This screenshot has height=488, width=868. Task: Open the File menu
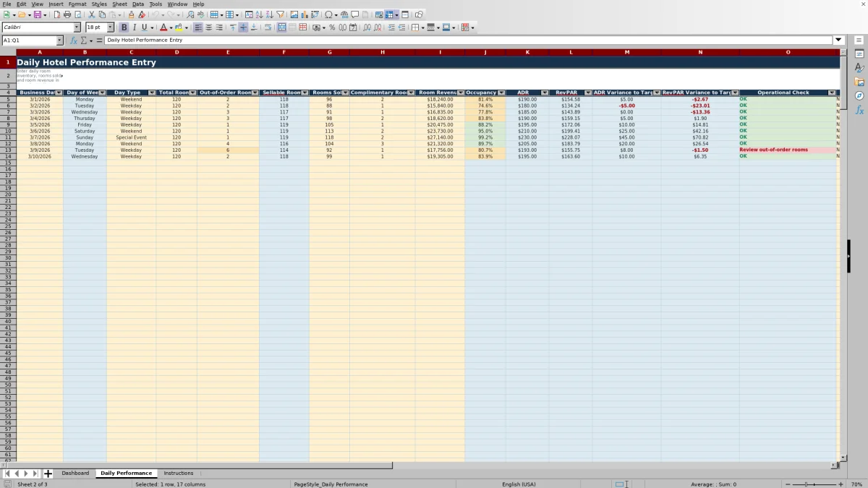[x=7, y=4]
